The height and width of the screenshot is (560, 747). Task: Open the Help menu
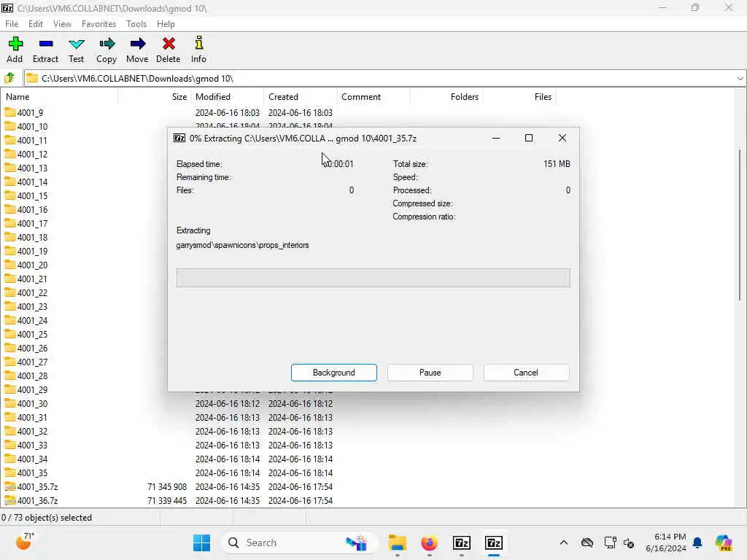tap(166, 24)
